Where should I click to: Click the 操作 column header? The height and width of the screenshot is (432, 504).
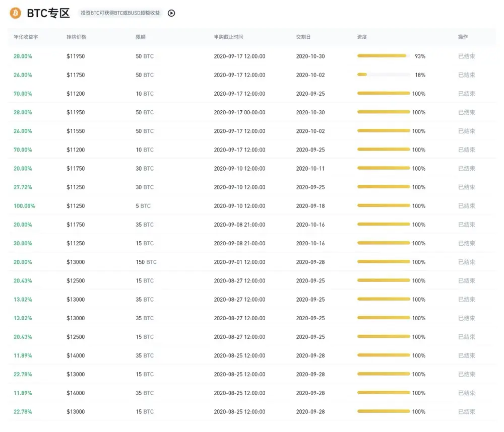(x=463, y=37)
